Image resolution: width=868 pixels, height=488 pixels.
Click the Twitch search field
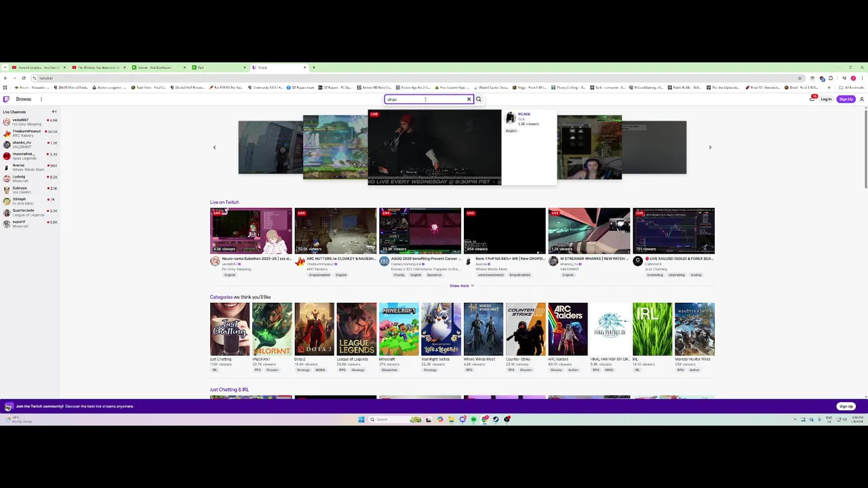click(x=425, y=99)
